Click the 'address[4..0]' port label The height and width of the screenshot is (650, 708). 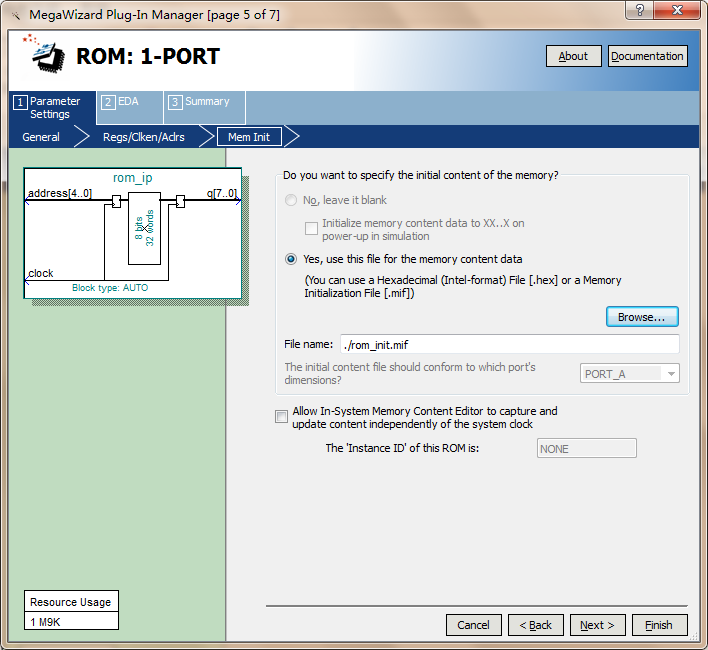pyautogui.click(x=60, y=193)
